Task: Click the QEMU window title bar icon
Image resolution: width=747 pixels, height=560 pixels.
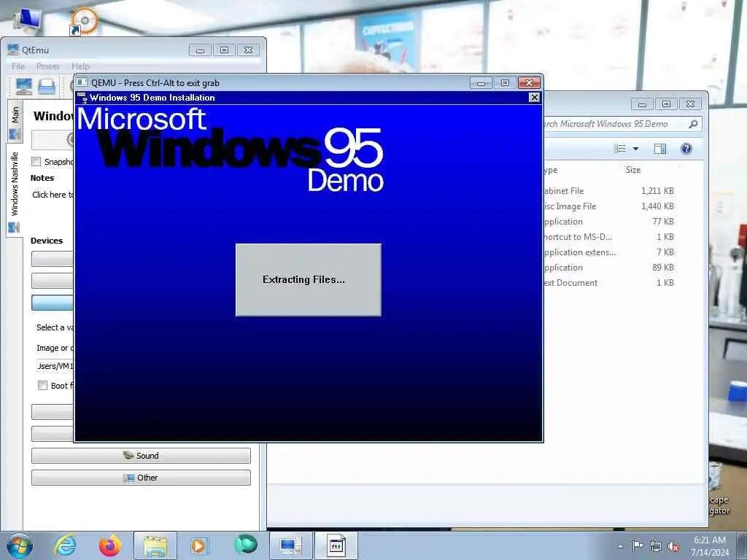Action: 82,82
